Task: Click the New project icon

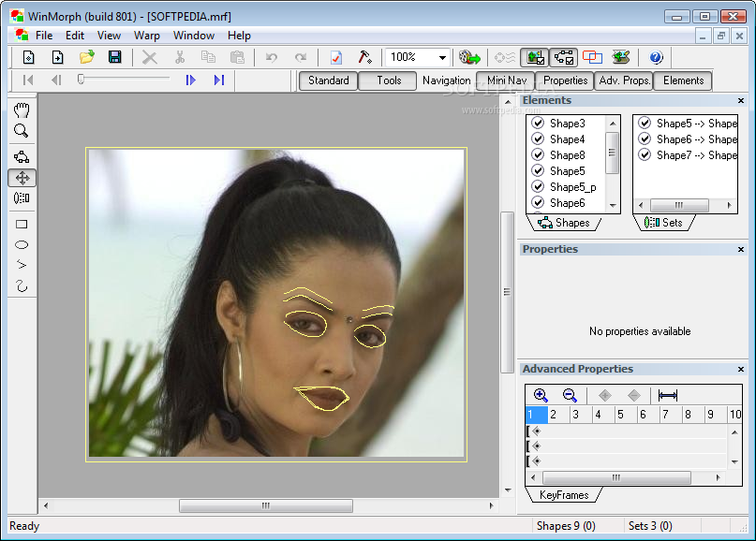Action: 29,57
